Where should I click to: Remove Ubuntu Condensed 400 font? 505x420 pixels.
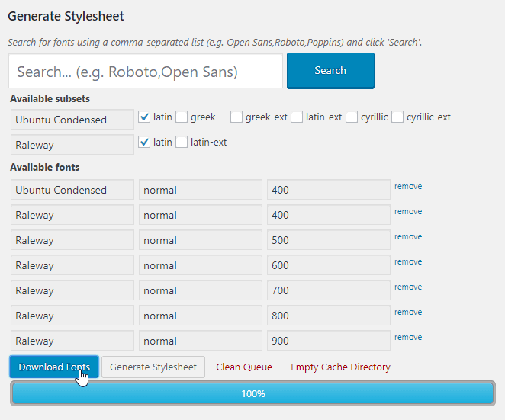pos(408,186)
